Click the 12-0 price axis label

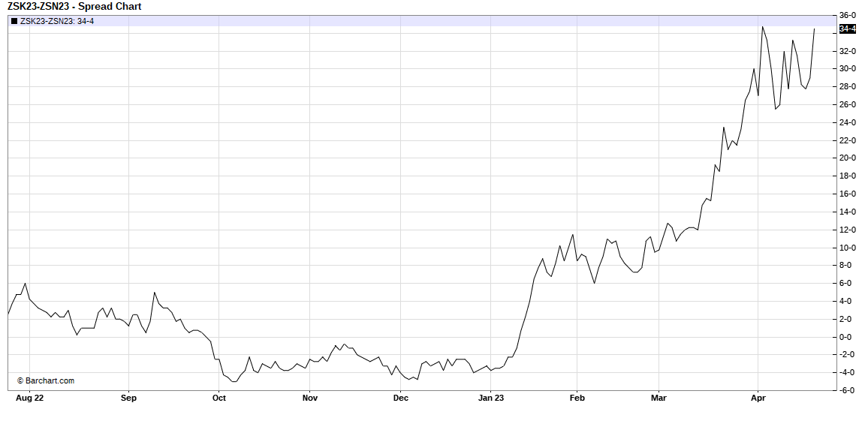point(848,230)
